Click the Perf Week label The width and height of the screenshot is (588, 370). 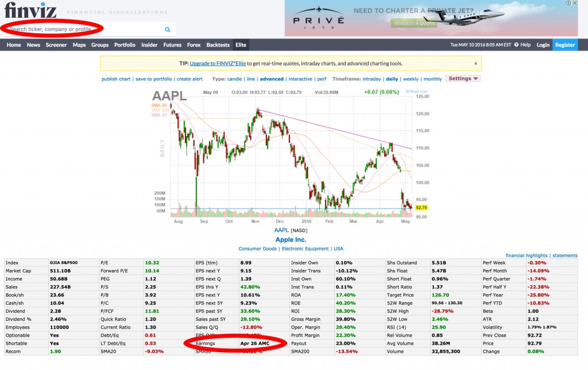pyautogui.click(x=494, y=263)
